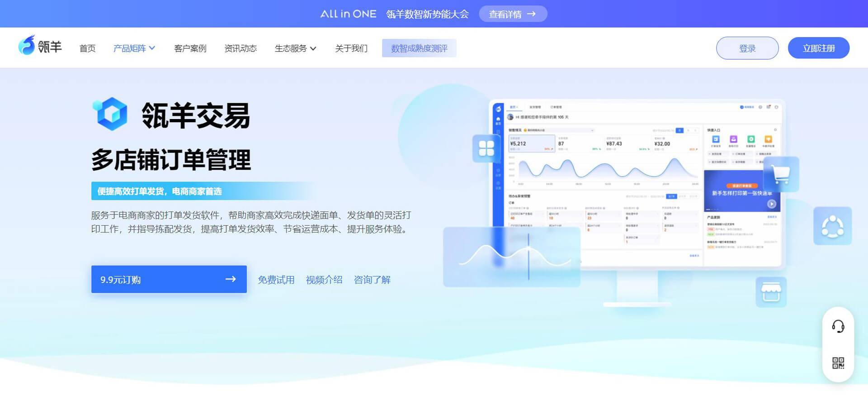The width and height of the screenshot is (868, 396).
Task: Click the 瓴羊交易 hexagon cube icon
Action: click(110, 114)
